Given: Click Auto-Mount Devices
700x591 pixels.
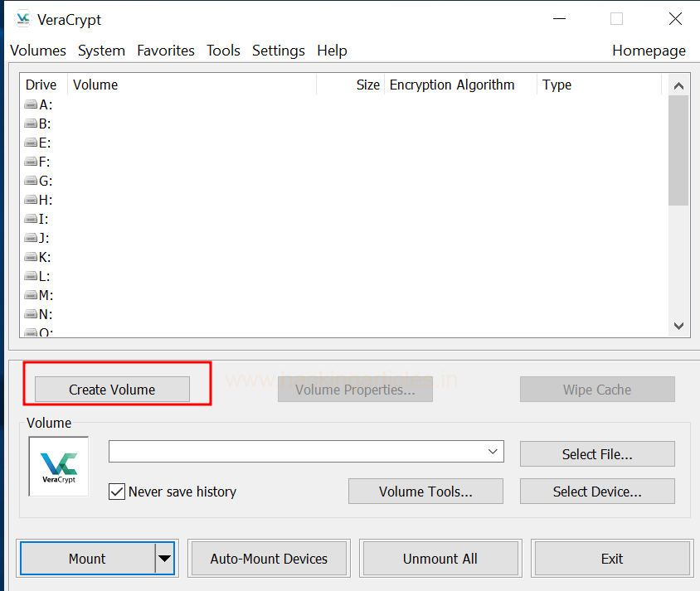Looking at the screenshot, I should pyautogui.click(x=269, y=558).
